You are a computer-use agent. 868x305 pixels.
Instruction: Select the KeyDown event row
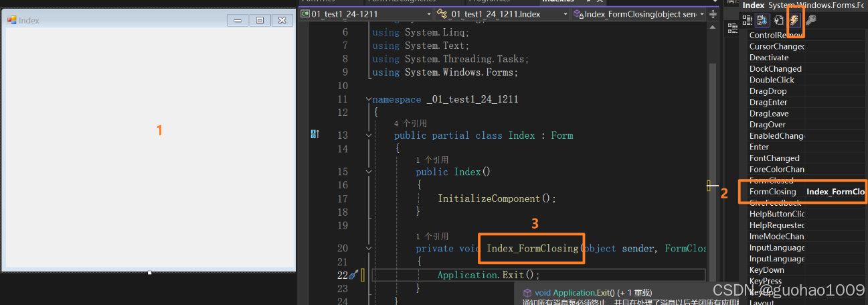(806, 270)
